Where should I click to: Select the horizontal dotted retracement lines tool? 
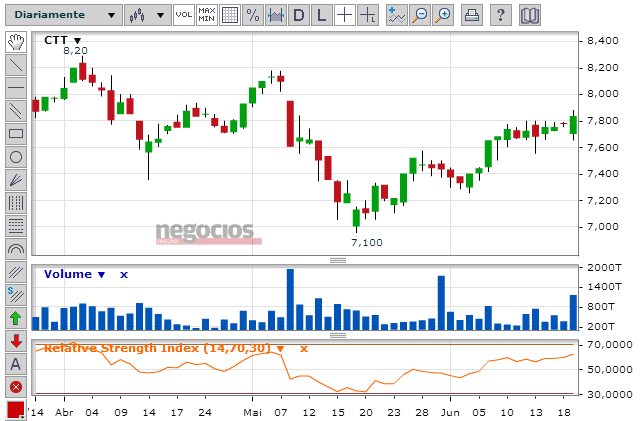coord(16,226)
